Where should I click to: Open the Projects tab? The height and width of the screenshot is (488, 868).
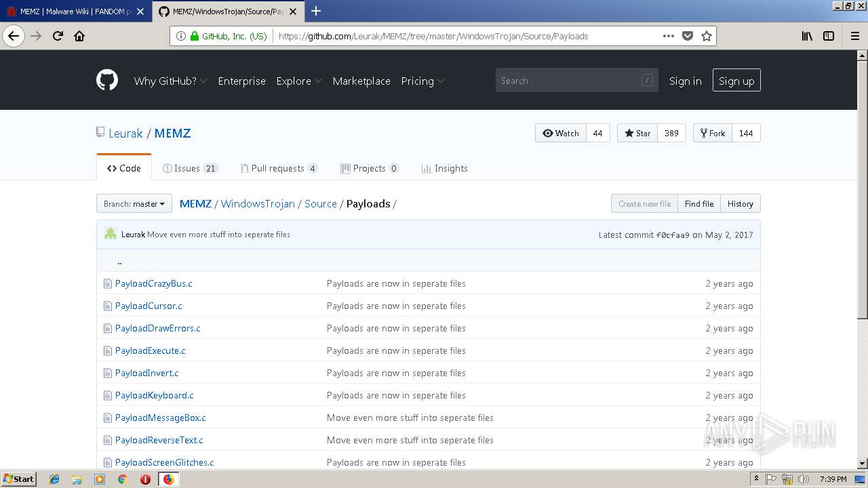click(370, 168)
